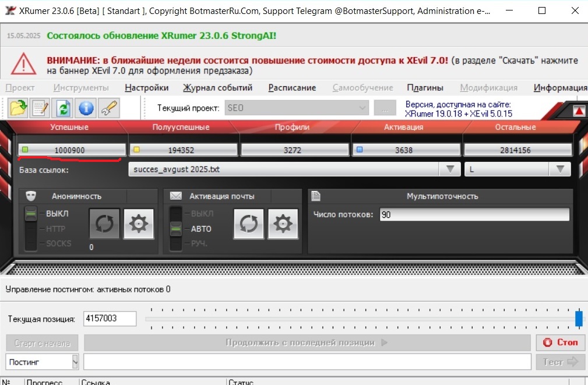Viewport: 588px width, 385px height.
Task: Click the Ссылка column header
Action: coord(96,382)
